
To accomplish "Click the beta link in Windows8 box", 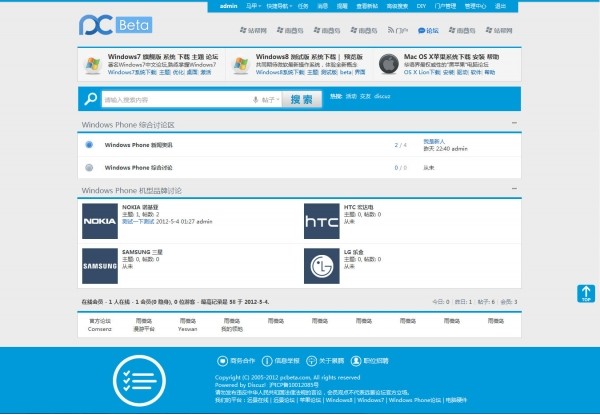I will click(x=346, y=72).
